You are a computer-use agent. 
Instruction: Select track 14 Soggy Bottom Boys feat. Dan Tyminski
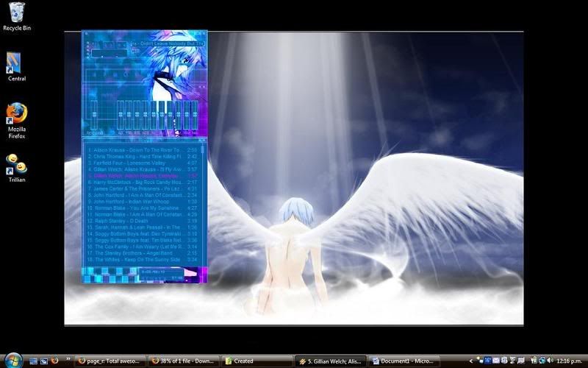tap(143, 233)
